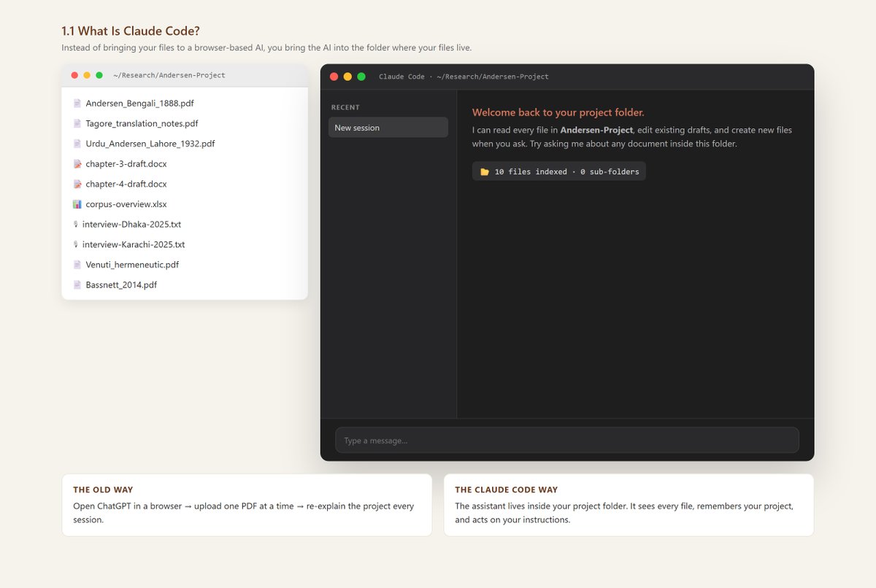Click the microphone icon for interview-Karachi-2025.txt
This screenshot has height=588, width=876.
coord(76,245)
